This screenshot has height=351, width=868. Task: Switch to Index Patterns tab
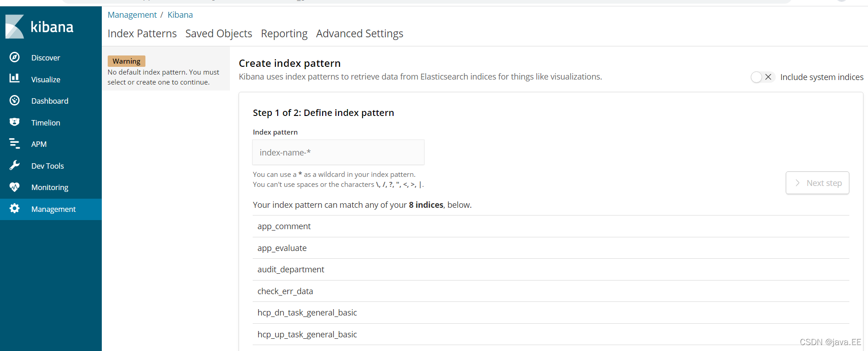pos(142,34)
